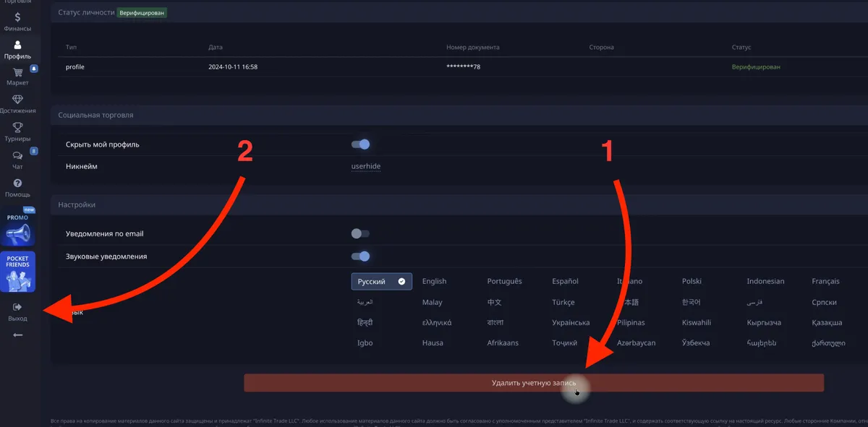
Task: Disable Звуковые уведомления switch
Action: click(360, 256)
